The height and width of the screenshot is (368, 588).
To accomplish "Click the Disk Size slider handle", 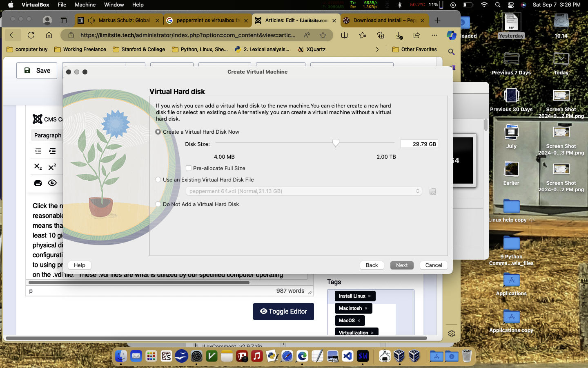I will (x=336, y=143).
